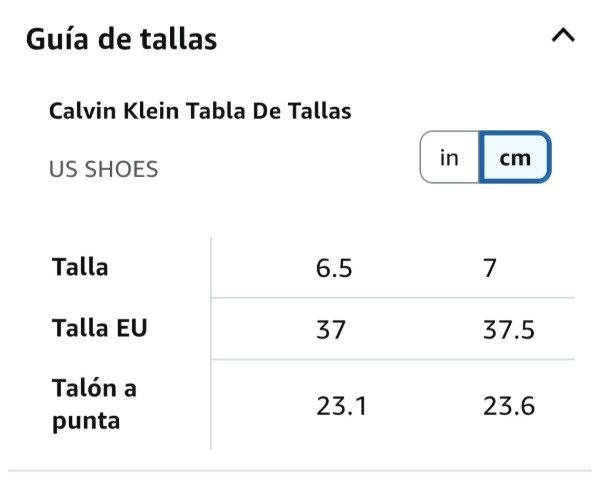Select the Talla row header
Image resolution: width=600 pixels, height=479 pixels.
pyautogui.click(x=80, y=267)
